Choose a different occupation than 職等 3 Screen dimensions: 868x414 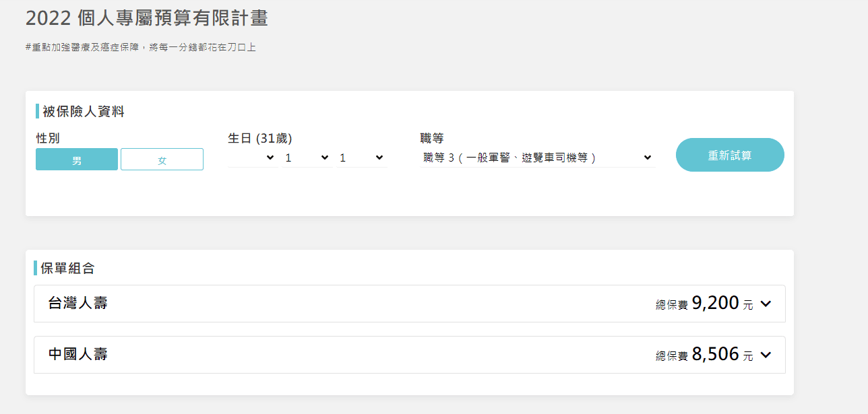(536, 157)
